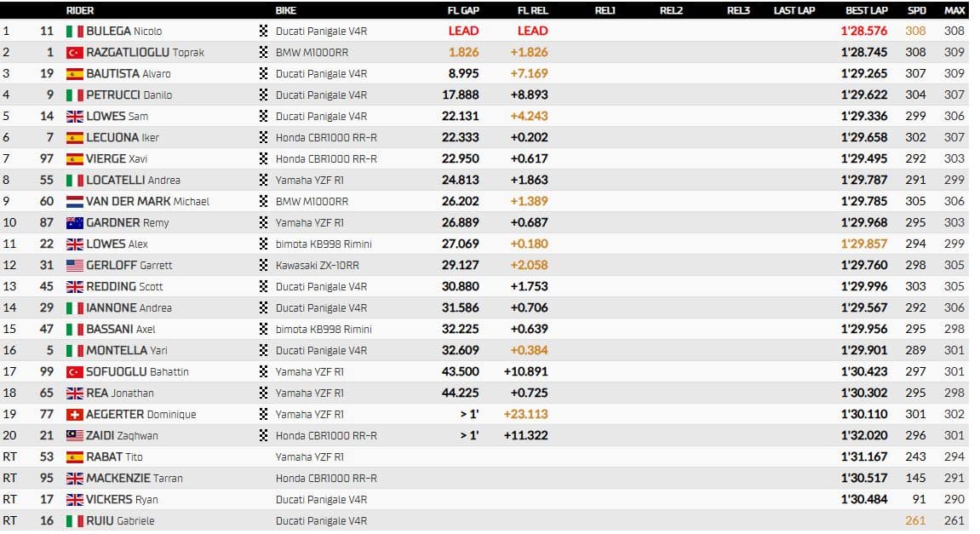Image resolution: width=980 pixels, height=534 pixels.
Task: Click the LEAD label under FL GAP
Action: (464, 31)
